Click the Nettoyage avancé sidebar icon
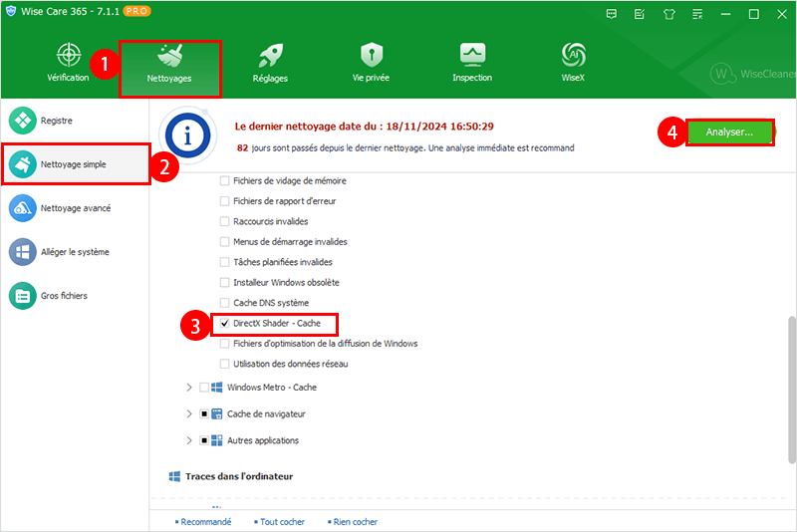797x532 pixels. tap(22, 208)
